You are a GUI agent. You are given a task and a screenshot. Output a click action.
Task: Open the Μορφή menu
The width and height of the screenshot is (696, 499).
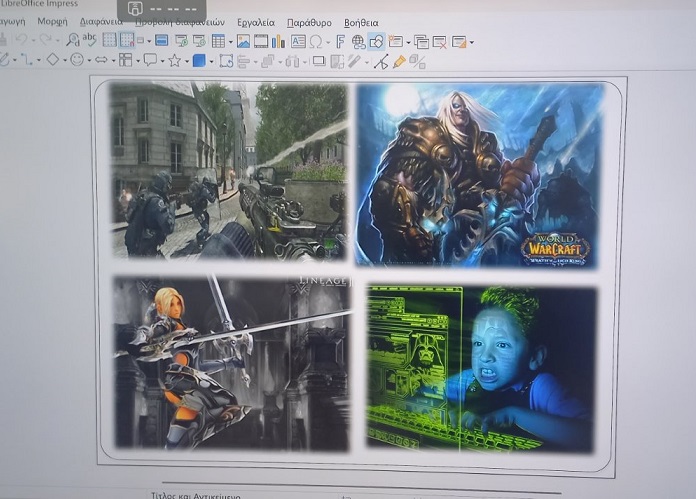click(52, 21)
